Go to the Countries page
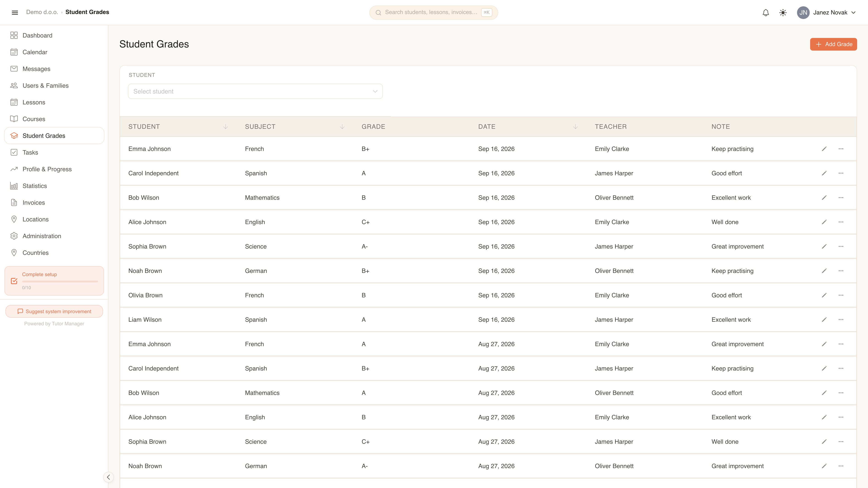Screen dimensions: 868x488 pos(54,253)
